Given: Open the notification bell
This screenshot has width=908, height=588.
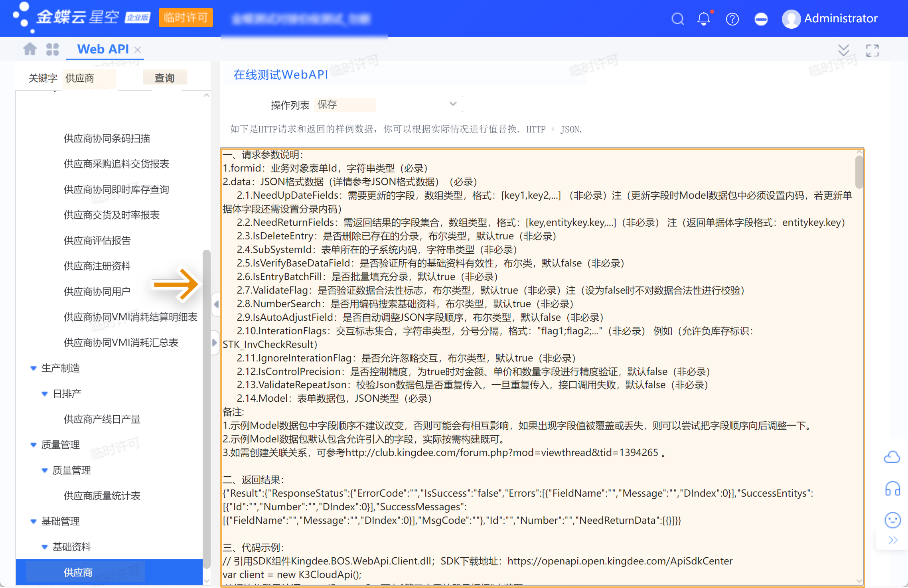Looking at the screenshot, I should click(x=704, y=19).
